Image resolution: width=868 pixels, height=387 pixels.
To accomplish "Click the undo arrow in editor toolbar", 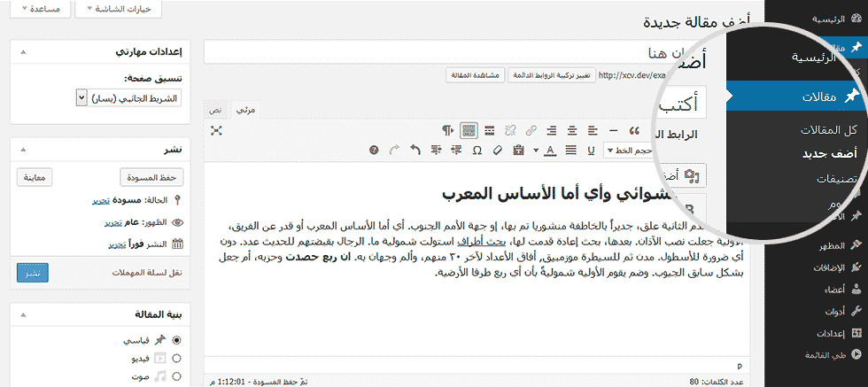I will point(415,150).
